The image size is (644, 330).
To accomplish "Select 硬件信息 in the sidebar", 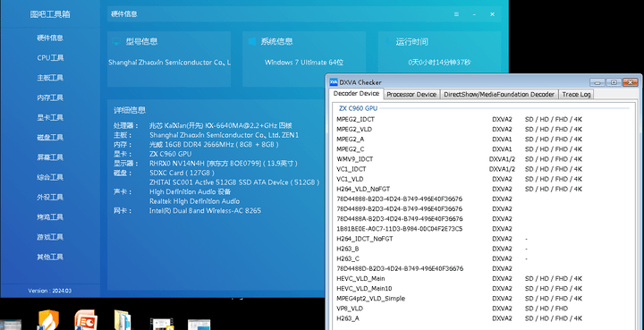I will [50, 38].
